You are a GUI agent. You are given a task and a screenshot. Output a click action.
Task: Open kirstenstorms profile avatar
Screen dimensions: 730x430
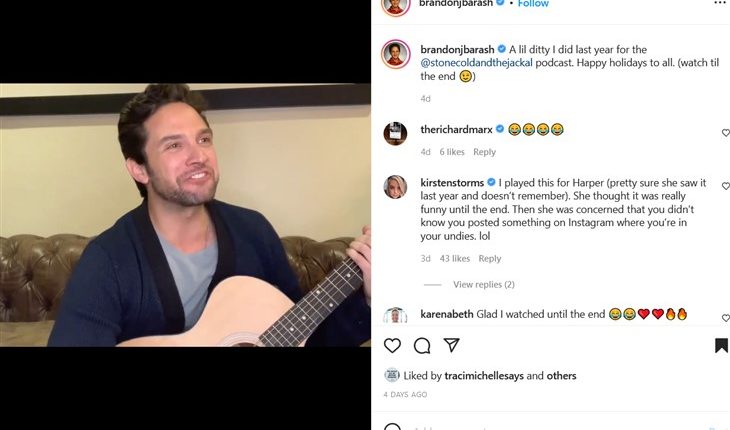395,187
